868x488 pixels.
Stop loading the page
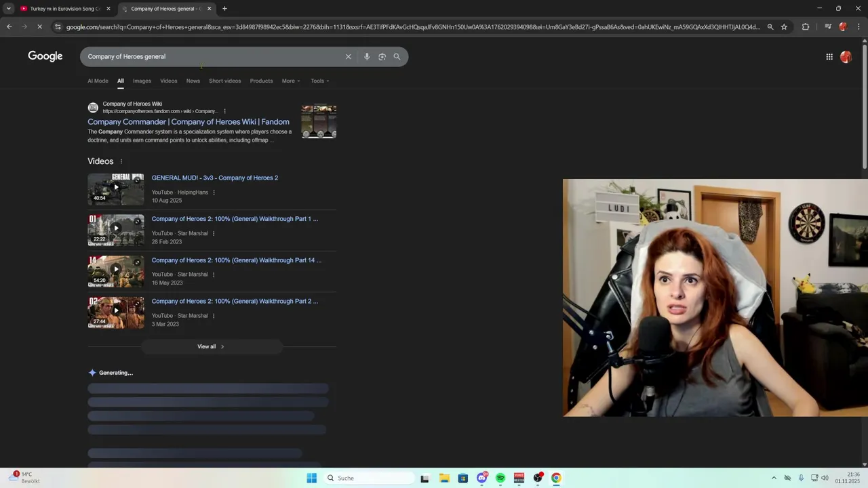[39, 27]
